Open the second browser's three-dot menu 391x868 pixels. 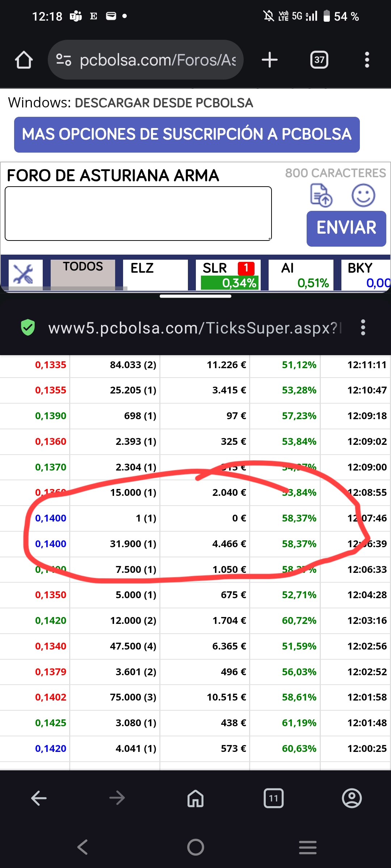coord(363,327)
